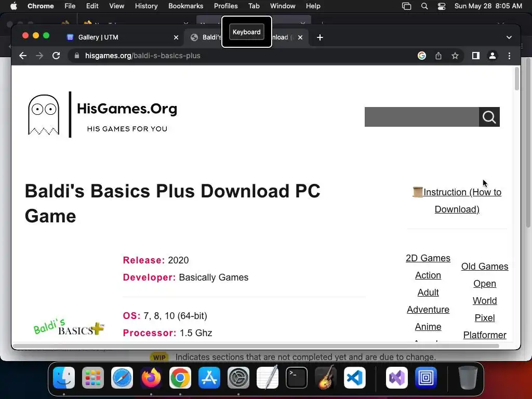Click the screen mirroring menu bar icon
Image resolution: width=532 pixels, height=399 pixels.
(x=406, y=6)
